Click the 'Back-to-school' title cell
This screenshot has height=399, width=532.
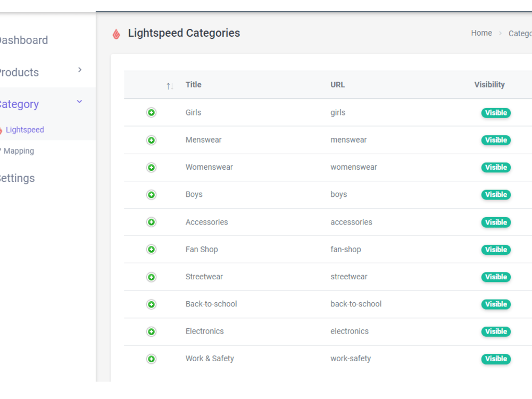click(x=211, y=304)
